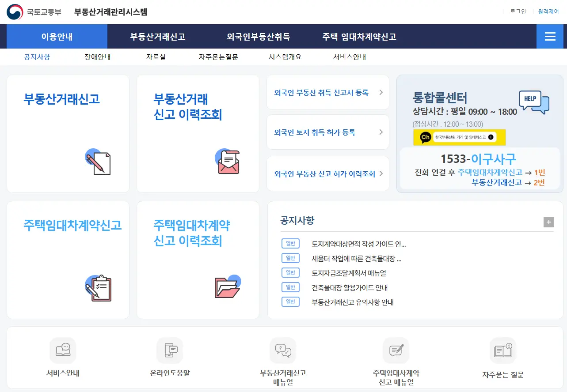Viewport: 567px width, 392px height.
Task: Open the 주택임대차계약 신고 이력조회 folder icon
Action: click(227, 287)
